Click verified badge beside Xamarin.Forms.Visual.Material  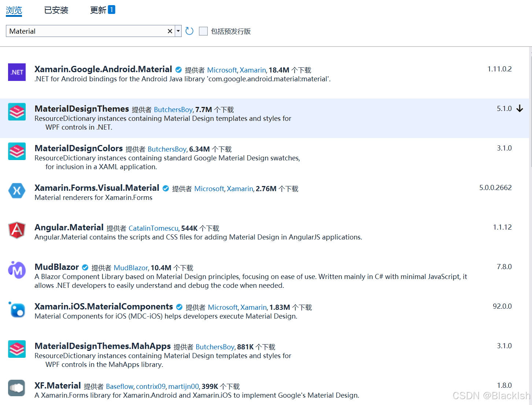pos(166,189)
